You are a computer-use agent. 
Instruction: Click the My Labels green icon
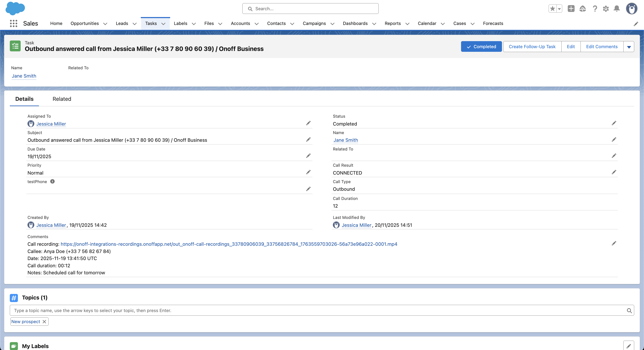tap(14, 346)
